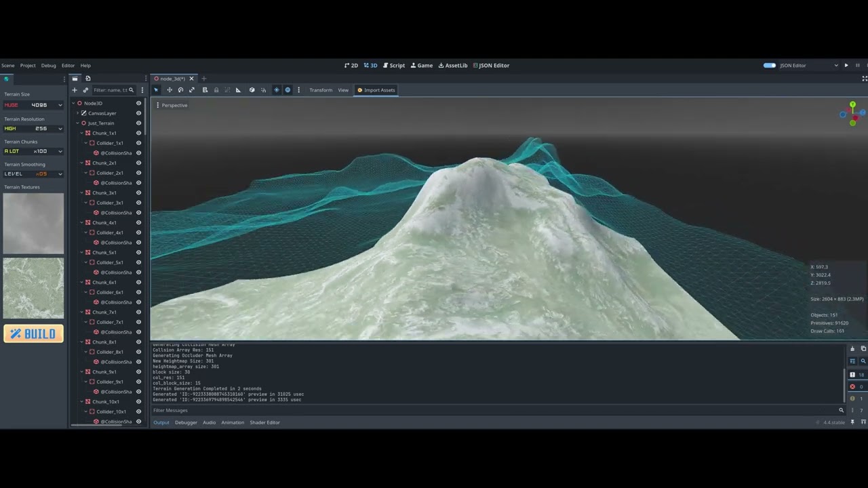Open the Debug menu
This screenshot has width=868, height=488.
(48, 66)
